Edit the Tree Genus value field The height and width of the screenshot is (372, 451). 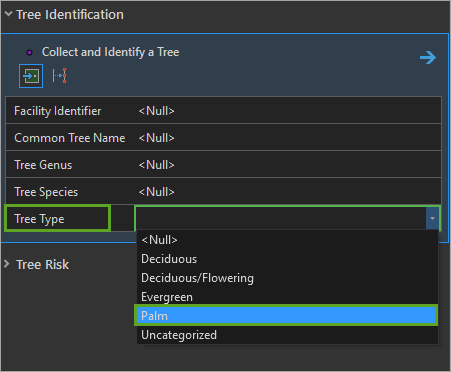click(287, 165)
